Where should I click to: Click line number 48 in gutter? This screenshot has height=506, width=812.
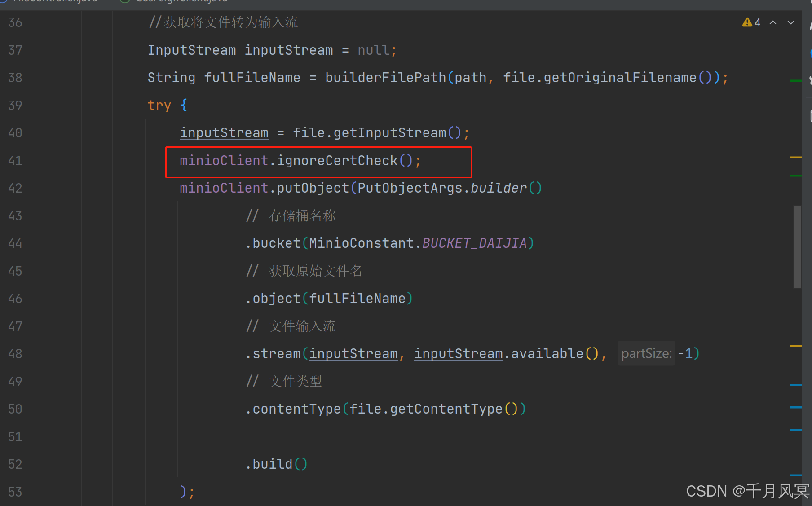[x=15, y=354]
